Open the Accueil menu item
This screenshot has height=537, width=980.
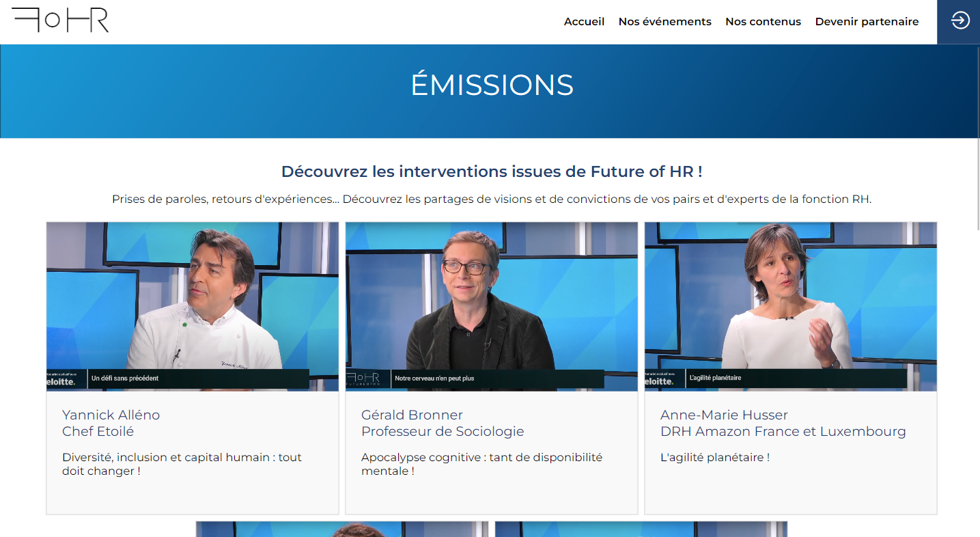click(x=584, y=22)
